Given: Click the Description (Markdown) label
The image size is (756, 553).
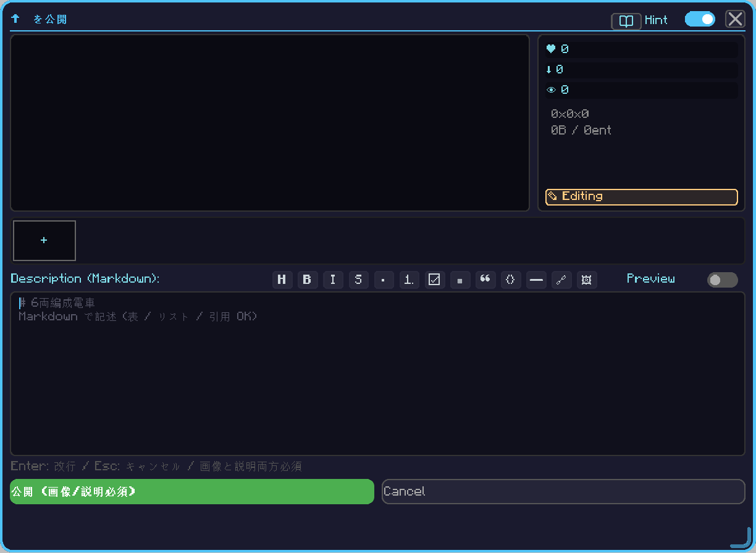Looking at the screenshot, I should point(85,279).
